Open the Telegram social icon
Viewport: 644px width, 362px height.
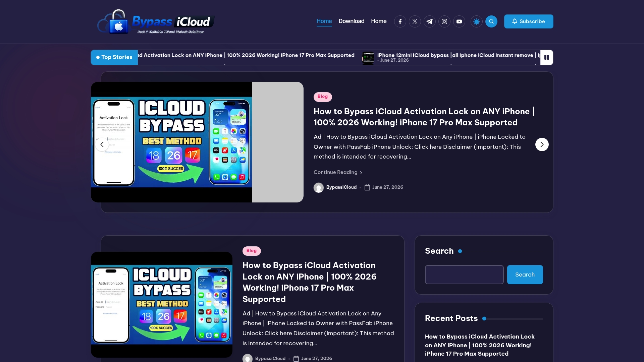coord(429,21)
